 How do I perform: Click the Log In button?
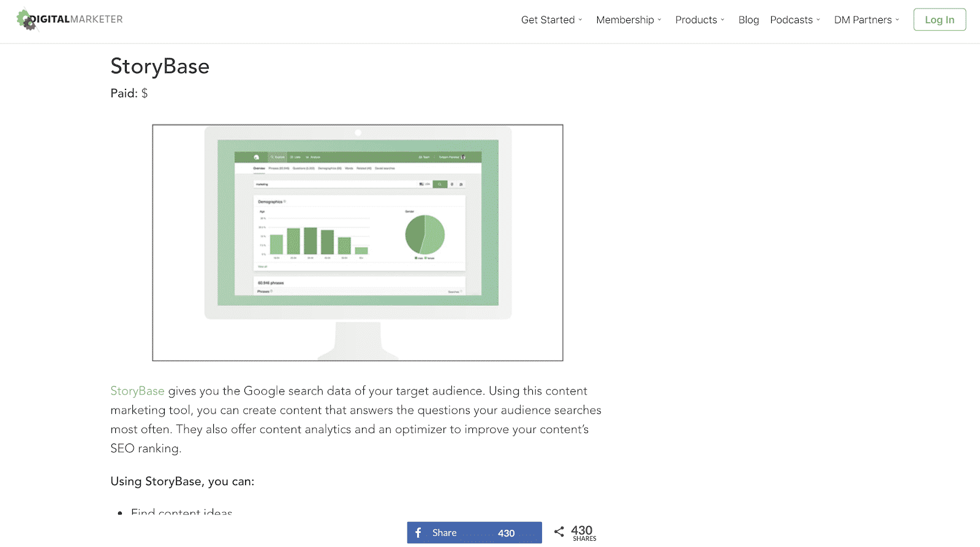tap(940, 20)
